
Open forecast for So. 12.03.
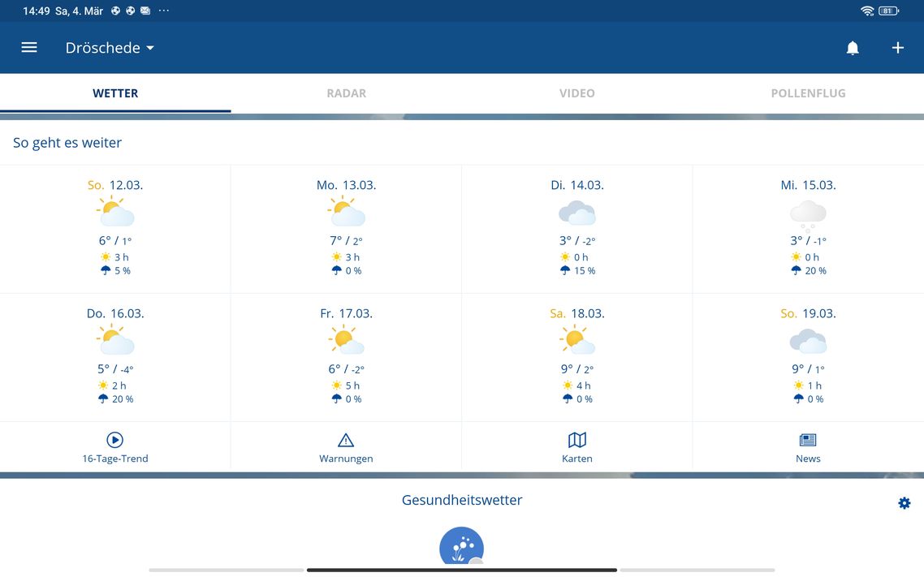(x=115, y=229)
